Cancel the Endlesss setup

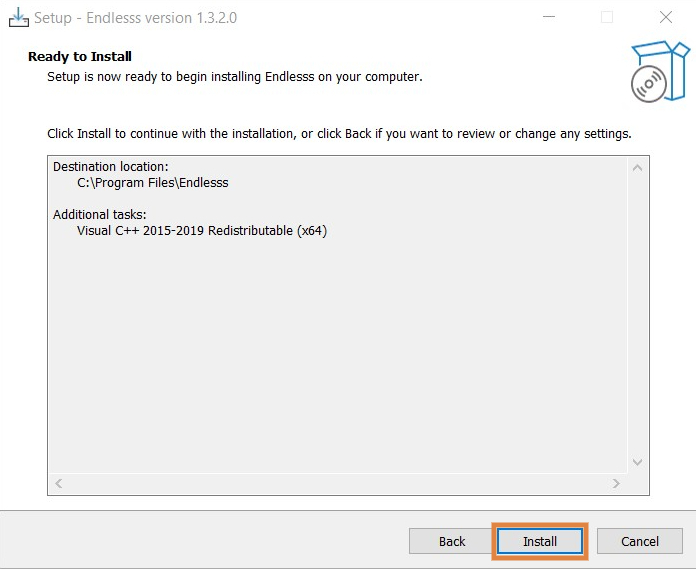[640, 541]
